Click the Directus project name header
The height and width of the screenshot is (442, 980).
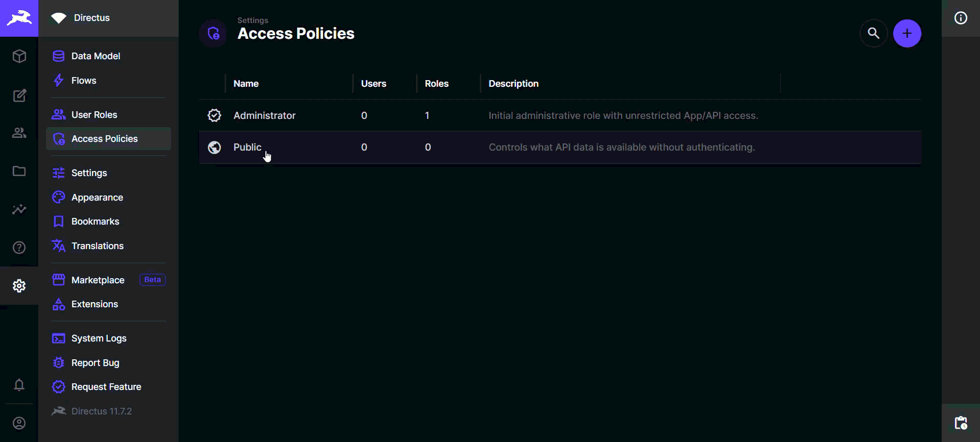(x=92, y=18)
